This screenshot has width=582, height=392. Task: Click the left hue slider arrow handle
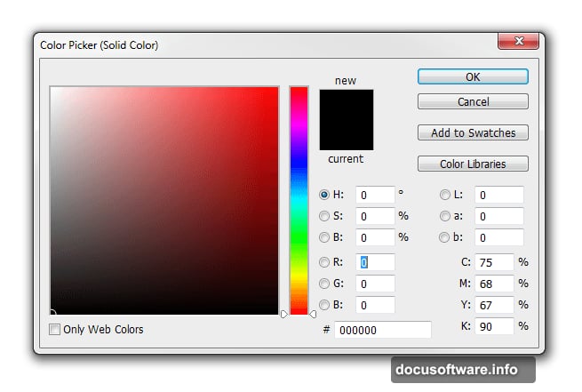click(x=284, y=315)
